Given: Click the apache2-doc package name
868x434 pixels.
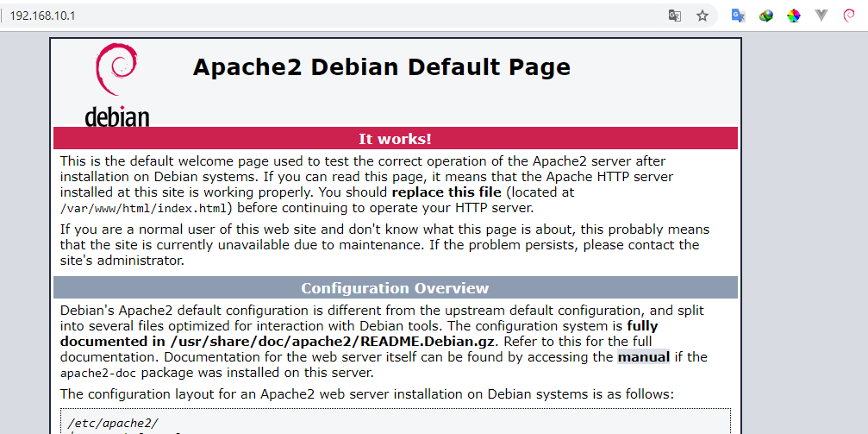Looking at the screenshot, I should pyautogui.click(x=98, y=373).
